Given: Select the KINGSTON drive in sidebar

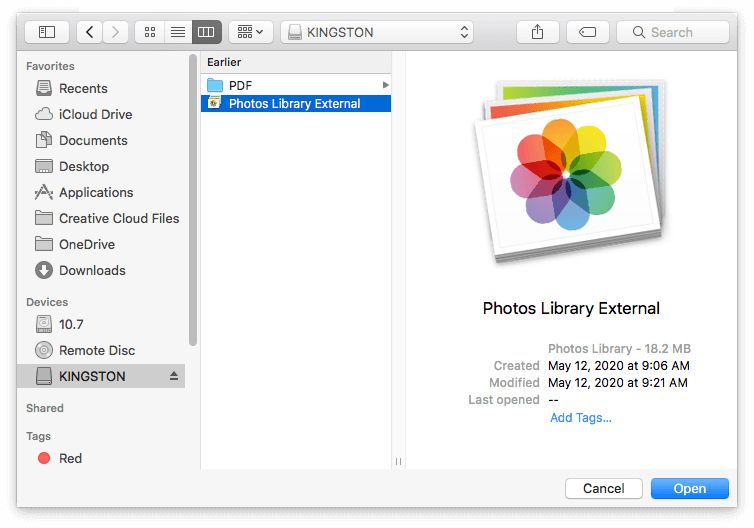Looking at the screenshot, I should 101,376.
